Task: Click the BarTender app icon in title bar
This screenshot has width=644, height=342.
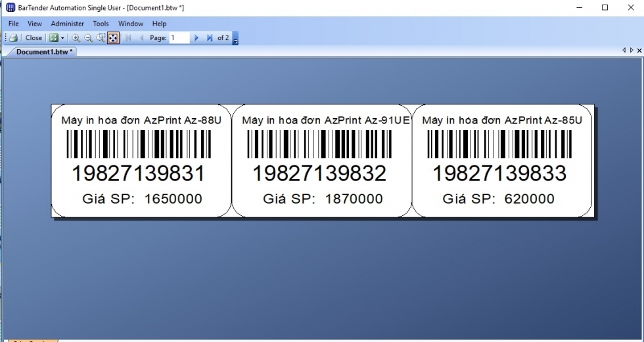Action: pos(11,7)
